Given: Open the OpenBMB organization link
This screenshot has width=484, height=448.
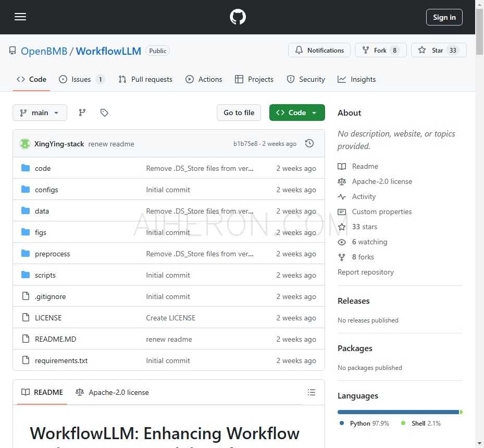Looking at the screenshot, I should pyautogui.click(x=44, y=51).
